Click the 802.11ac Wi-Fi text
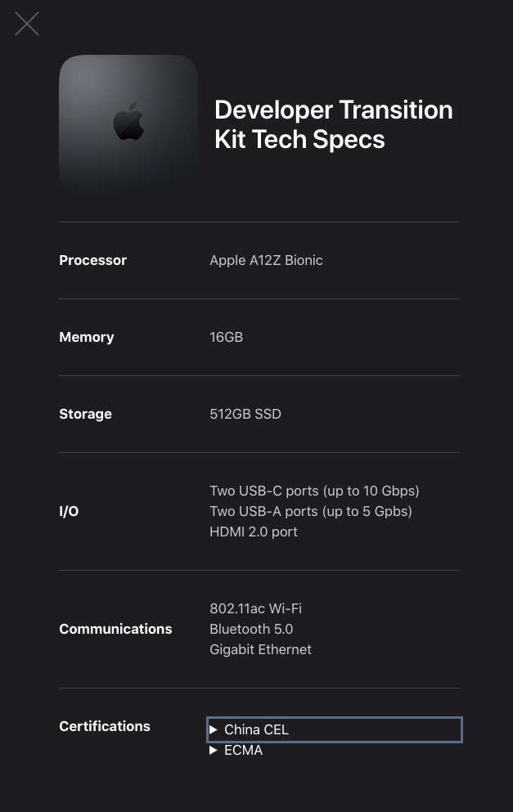Viewport: 513px width, 812px height. pos(255,608)
